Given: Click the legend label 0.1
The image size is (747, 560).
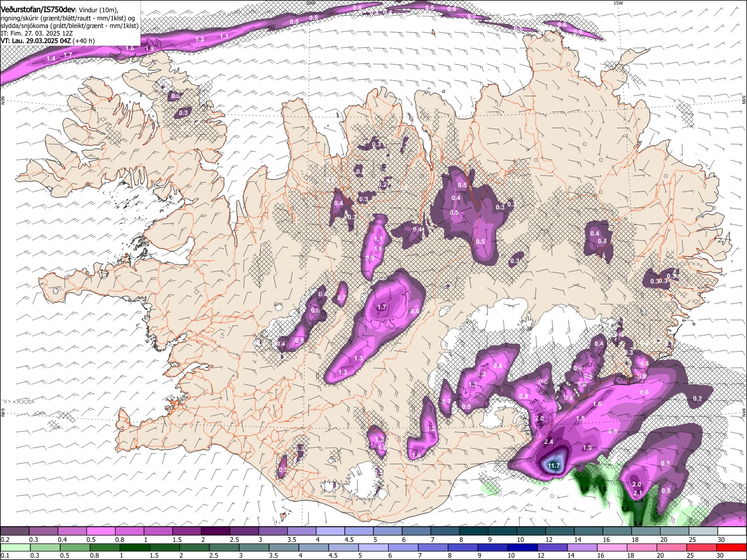Looking at the screenshot, I should (5, 556).
